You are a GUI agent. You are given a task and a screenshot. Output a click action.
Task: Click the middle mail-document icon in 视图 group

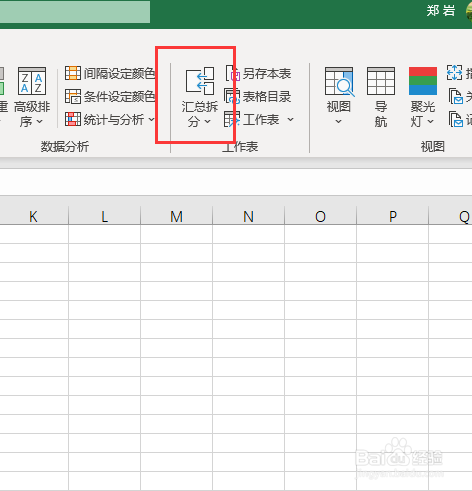[x=456, y=96]
